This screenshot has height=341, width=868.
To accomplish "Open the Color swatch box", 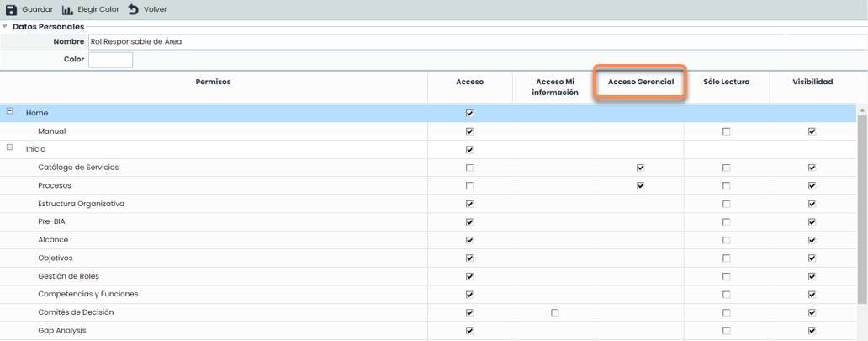I will click(110, 60).
